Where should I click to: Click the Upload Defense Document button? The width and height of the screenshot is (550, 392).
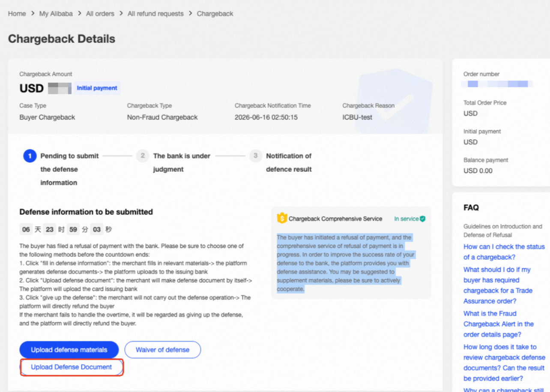[72, 367]
